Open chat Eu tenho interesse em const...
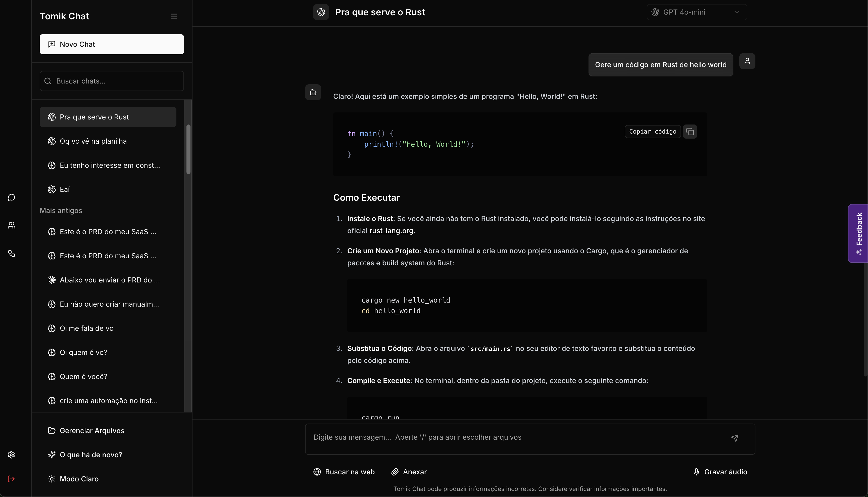The height and width of the screenshot is (497, 868). (x=108, y=165)
